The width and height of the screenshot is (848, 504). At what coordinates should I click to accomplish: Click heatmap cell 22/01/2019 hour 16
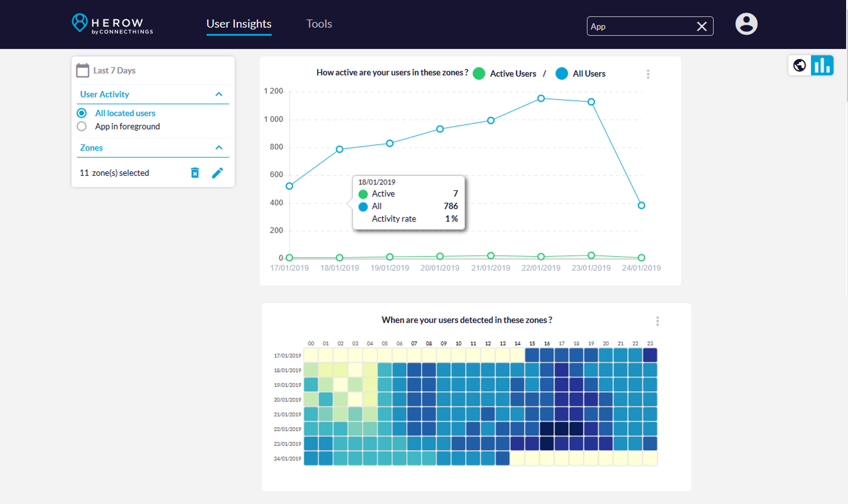(547, 429)
